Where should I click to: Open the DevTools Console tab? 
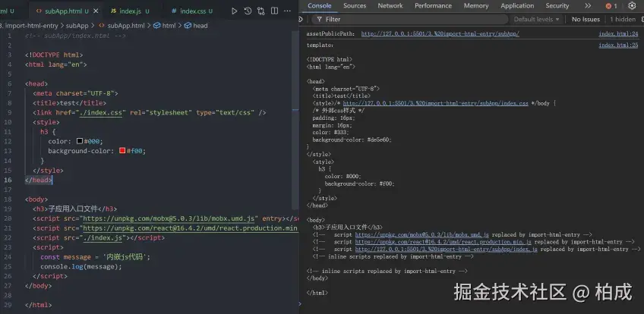pyautogui.click(x=320, y=6)
